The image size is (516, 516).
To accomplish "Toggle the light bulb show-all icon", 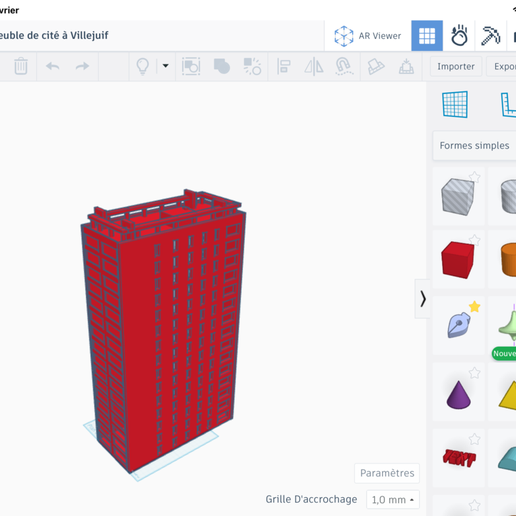I will (143, 66).
